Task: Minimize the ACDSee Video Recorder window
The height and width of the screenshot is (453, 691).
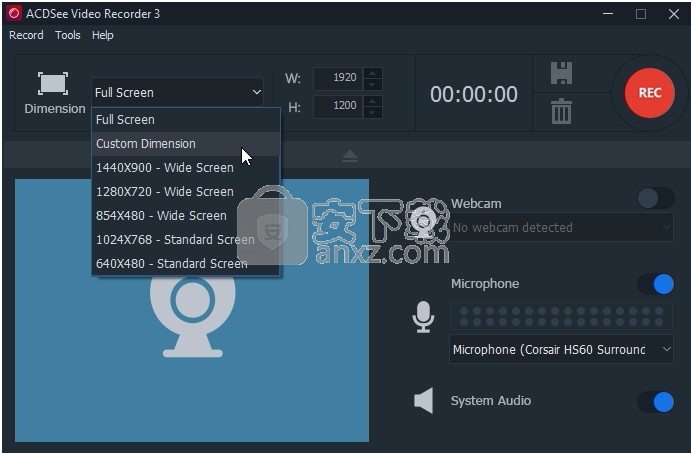Action: (608, 14)
